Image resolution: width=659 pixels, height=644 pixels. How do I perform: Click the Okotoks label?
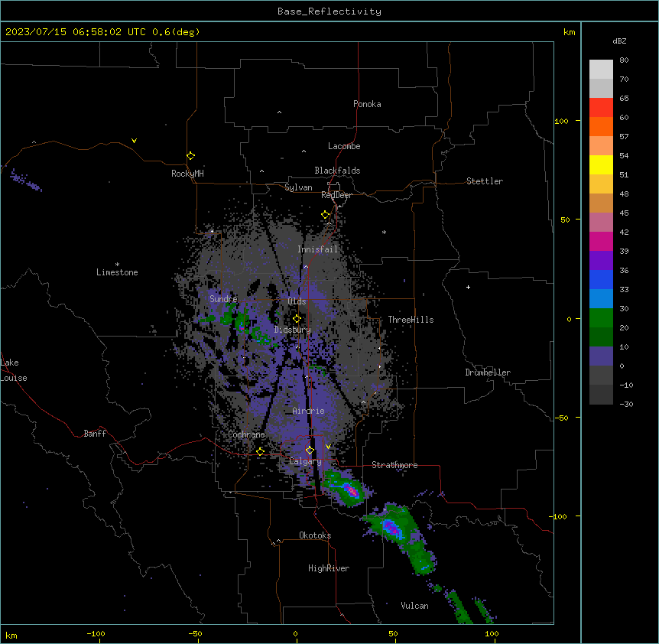(315, 535)
